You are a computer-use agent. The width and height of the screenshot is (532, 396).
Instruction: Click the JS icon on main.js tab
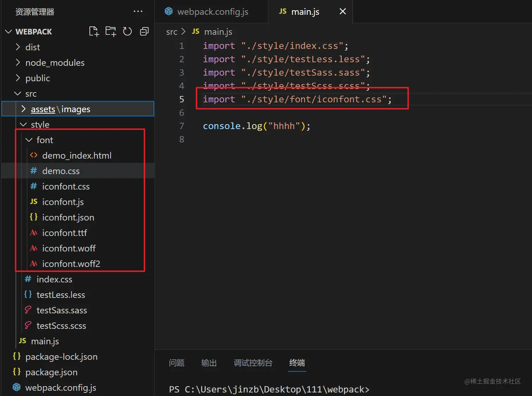pos(283,12)
